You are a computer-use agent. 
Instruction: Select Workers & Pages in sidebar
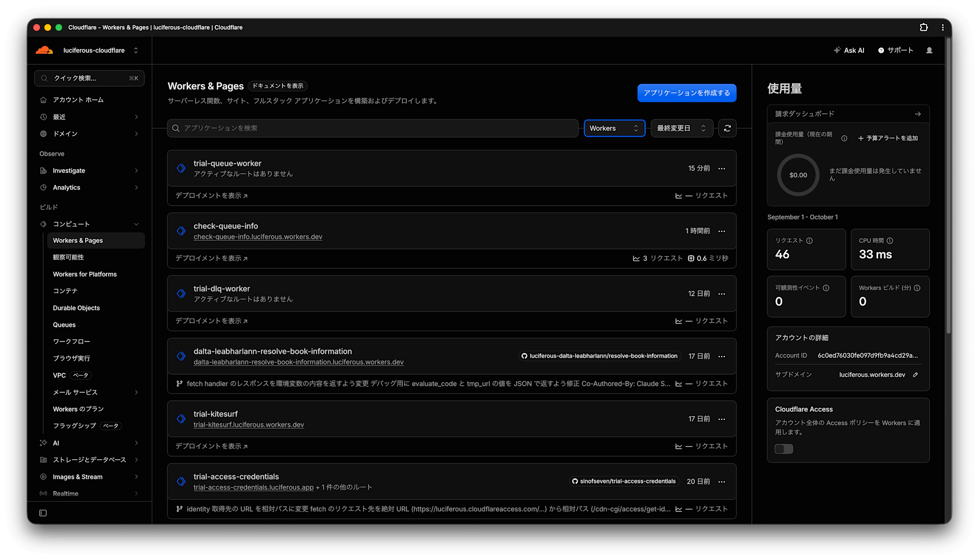coord(96,241)
